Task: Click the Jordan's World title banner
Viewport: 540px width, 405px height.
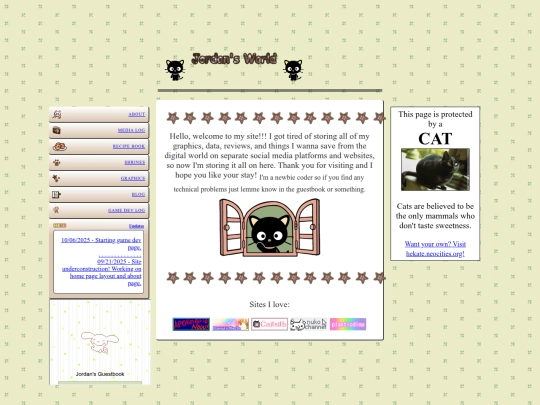Action: pos(234,59)
